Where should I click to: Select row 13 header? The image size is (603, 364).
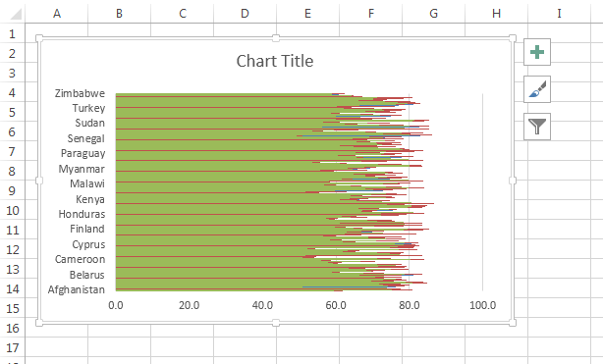pos(13,269)
